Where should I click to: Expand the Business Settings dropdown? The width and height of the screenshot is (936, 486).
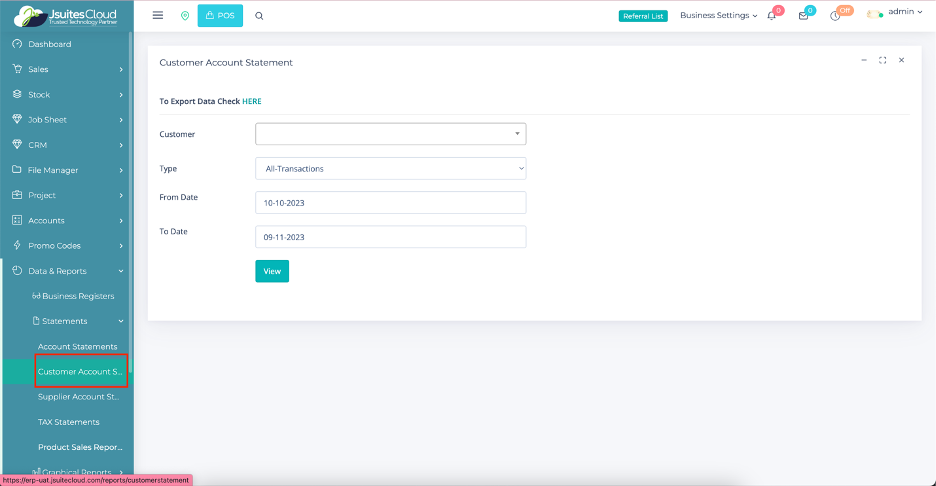coord(718,15)
